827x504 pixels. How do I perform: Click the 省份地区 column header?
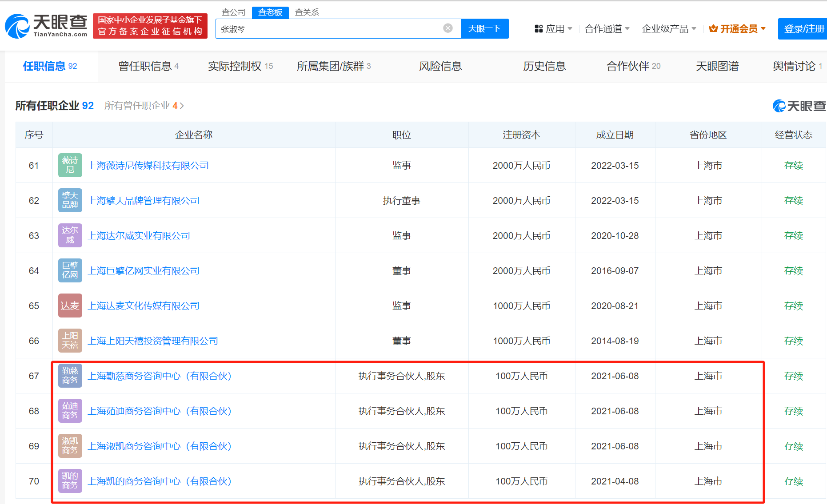click(708, 135)
